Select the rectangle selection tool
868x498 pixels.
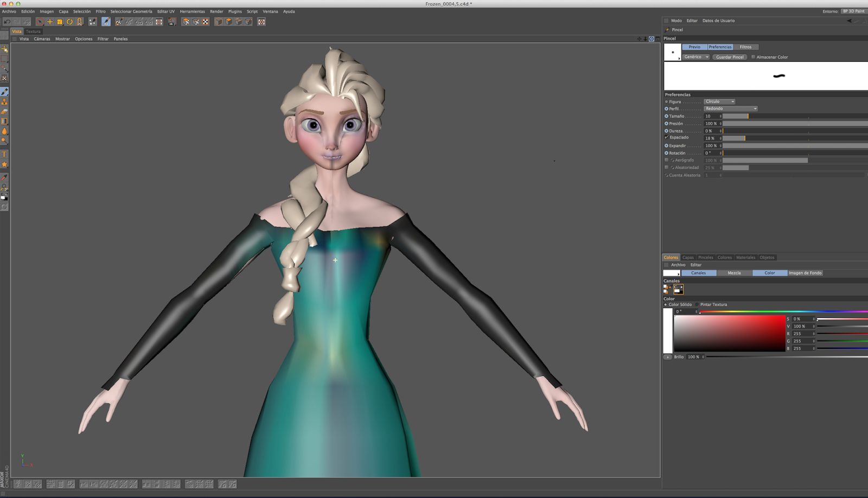[x=4, y=59]
